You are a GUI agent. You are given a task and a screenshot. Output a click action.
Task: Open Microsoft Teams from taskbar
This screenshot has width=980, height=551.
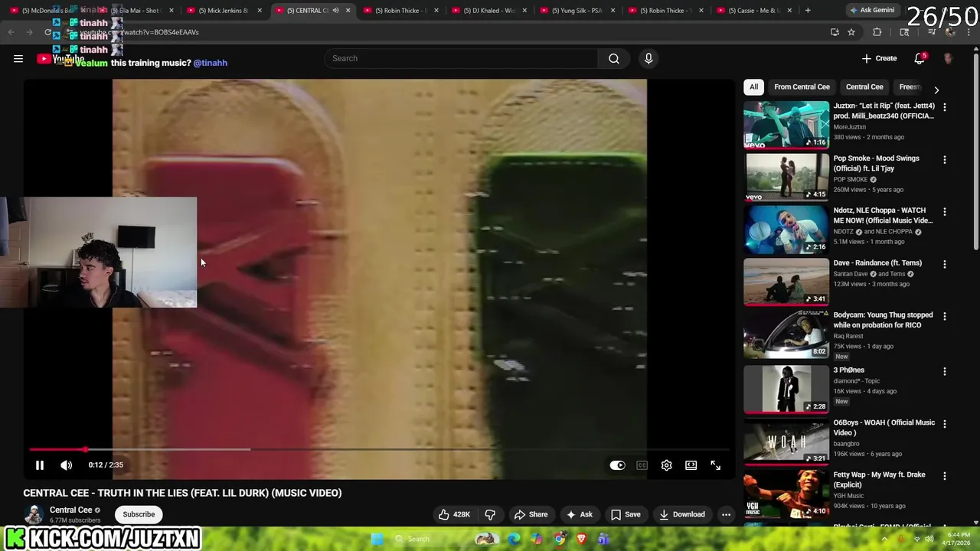pyautogui.click(x=604, y=539)
